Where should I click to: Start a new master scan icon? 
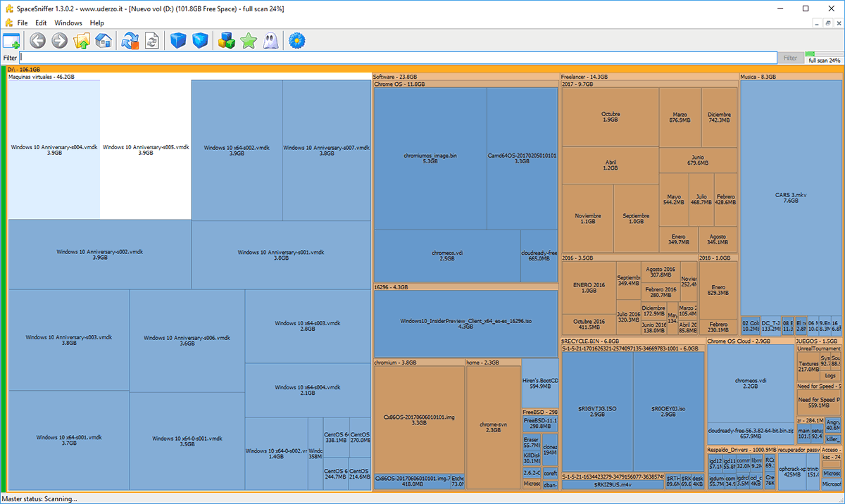[x=130, y=41]
